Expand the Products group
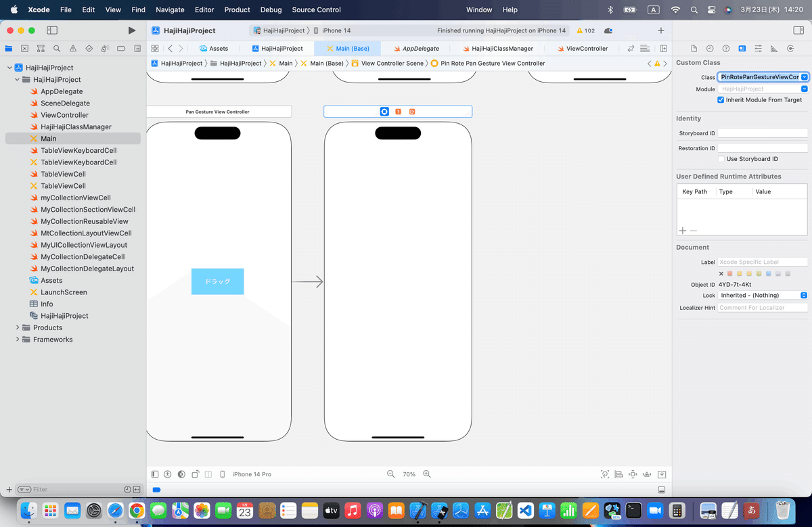Screen dimensions: 812x527 pos(17,327)
